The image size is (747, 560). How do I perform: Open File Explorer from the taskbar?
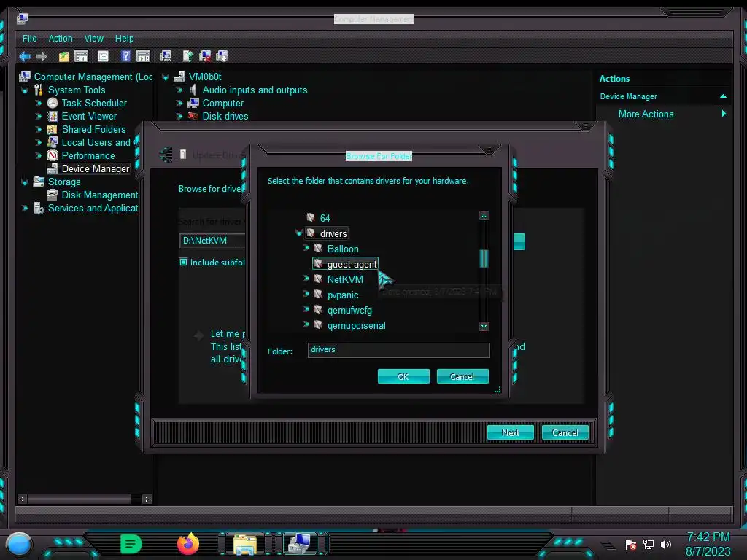click(x=245, y=544)
